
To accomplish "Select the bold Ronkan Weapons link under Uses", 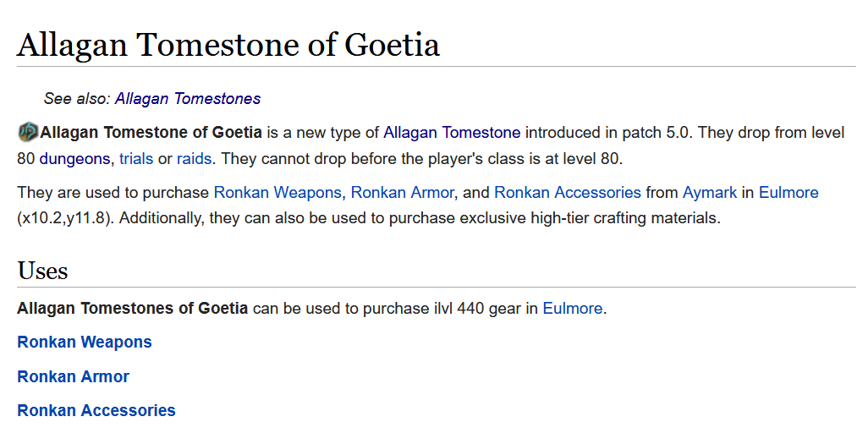I will point(85,343).
